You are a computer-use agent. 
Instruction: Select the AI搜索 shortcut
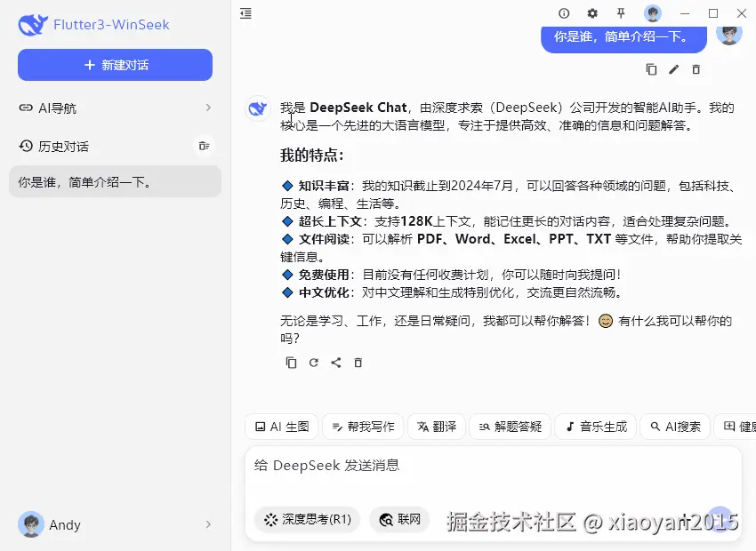[675, 427]
